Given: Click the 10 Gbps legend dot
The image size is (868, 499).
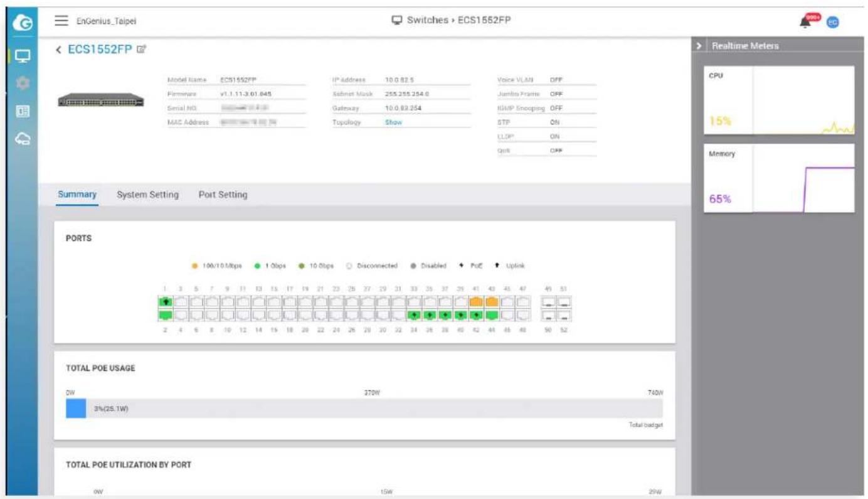Looking at the screenshot, I should 301,266.
